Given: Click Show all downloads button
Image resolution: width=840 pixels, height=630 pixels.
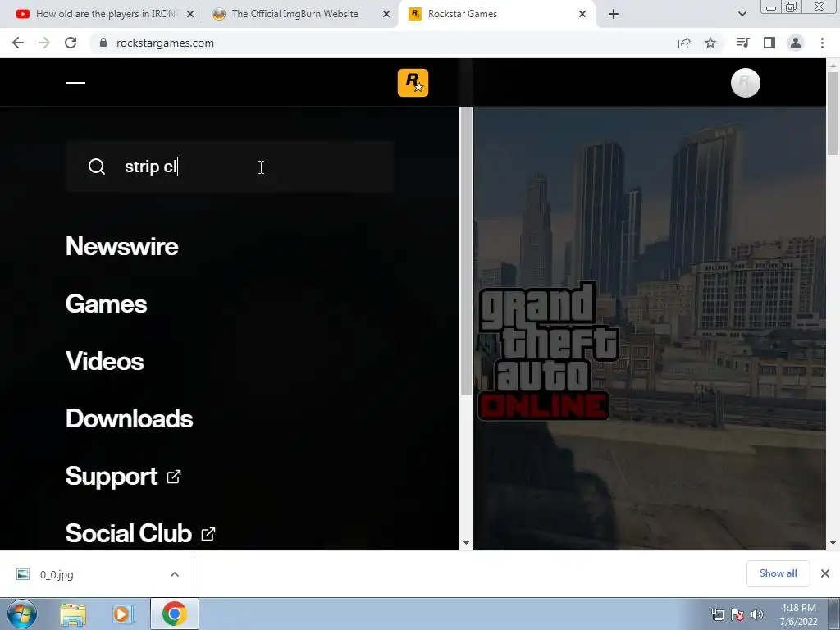Looking at the screenshot, I should [778, 573].
